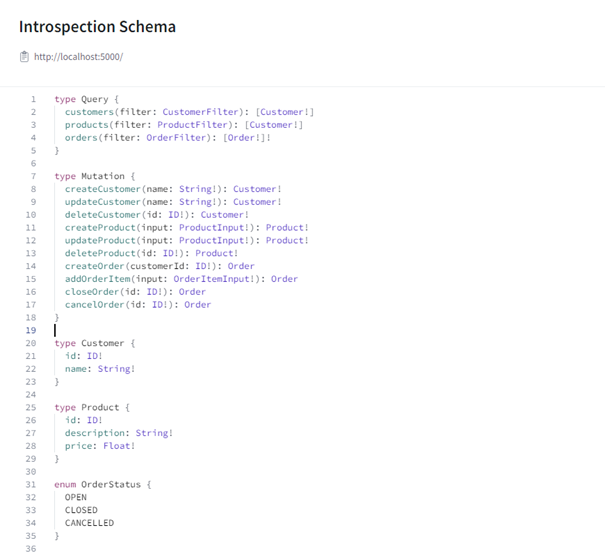The width and height of the screenshot is (605, 553).
Task: Click the 'type Query {' line
Action: [86, 99]
